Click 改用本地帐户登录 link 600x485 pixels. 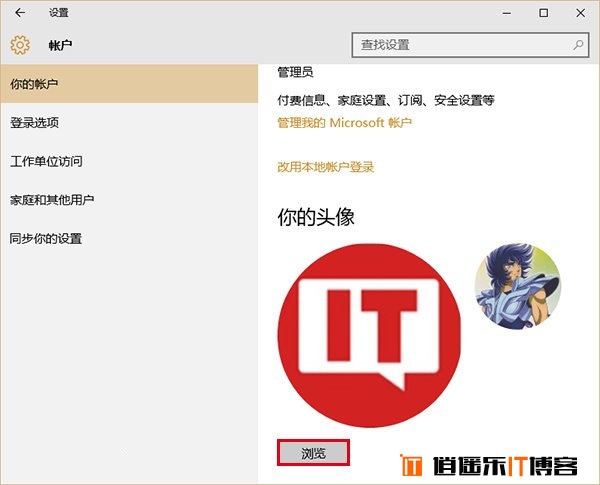[x=325, y=167]
